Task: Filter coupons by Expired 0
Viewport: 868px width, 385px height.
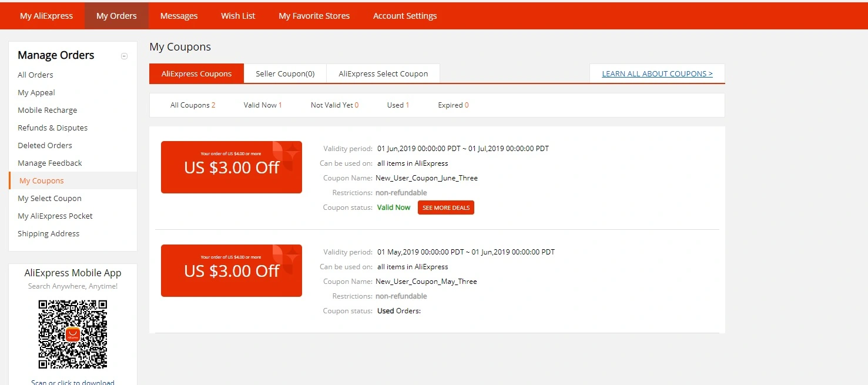Action: [453, 105]
